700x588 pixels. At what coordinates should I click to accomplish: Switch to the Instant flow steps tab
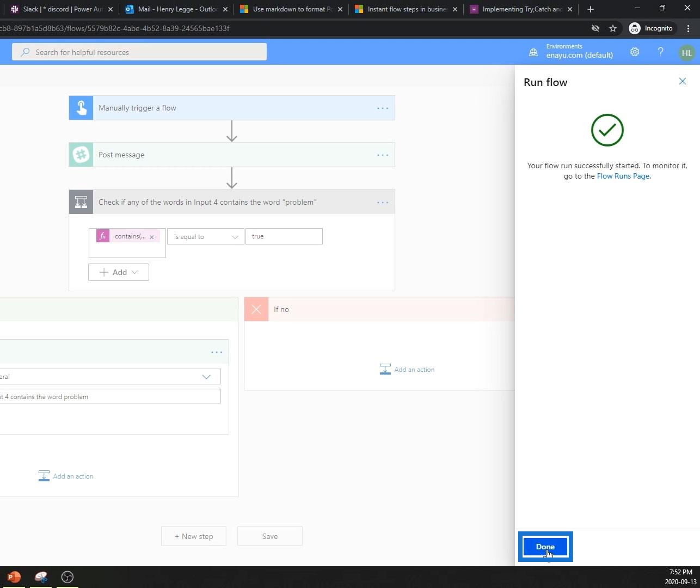(406, 9)
